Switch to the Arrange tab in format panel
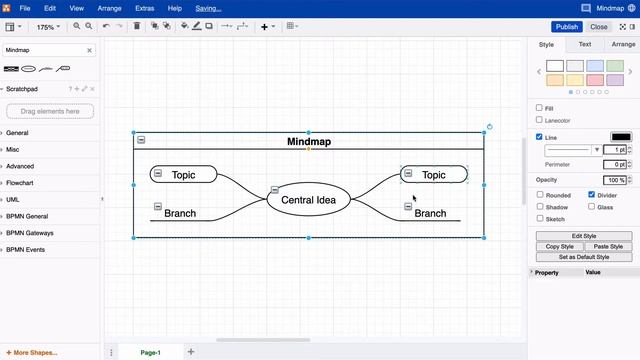Image resolution: width=640 pixels, height=360 pixels. point(623,44)
